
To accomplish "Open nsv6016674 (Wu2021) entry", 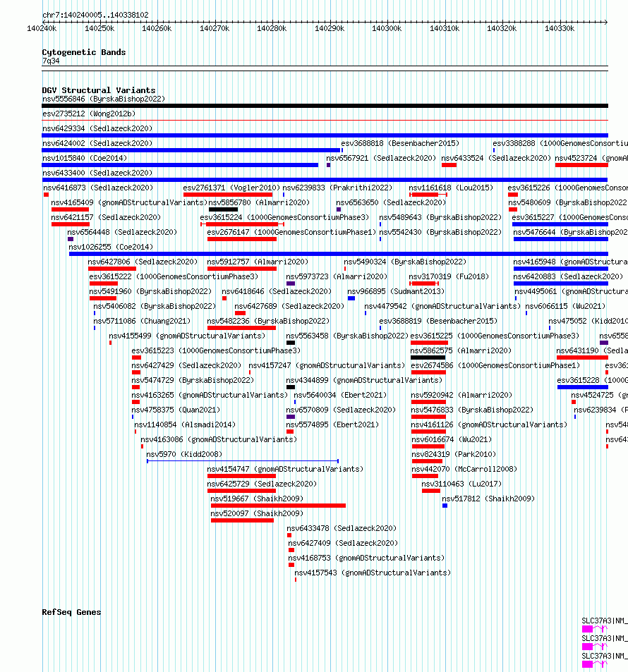I will [452, 439].
